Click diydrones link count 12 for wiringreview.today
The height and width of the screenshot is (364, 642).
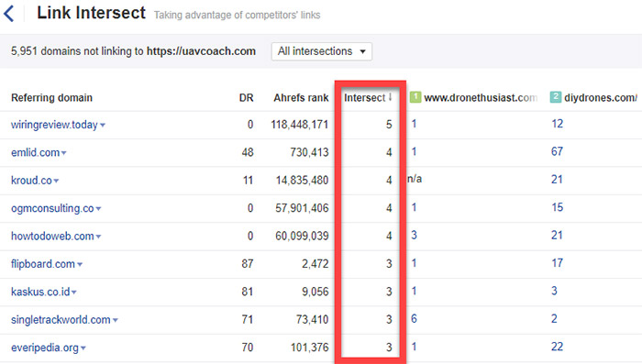pyautogui.click(x=558, y=124)
